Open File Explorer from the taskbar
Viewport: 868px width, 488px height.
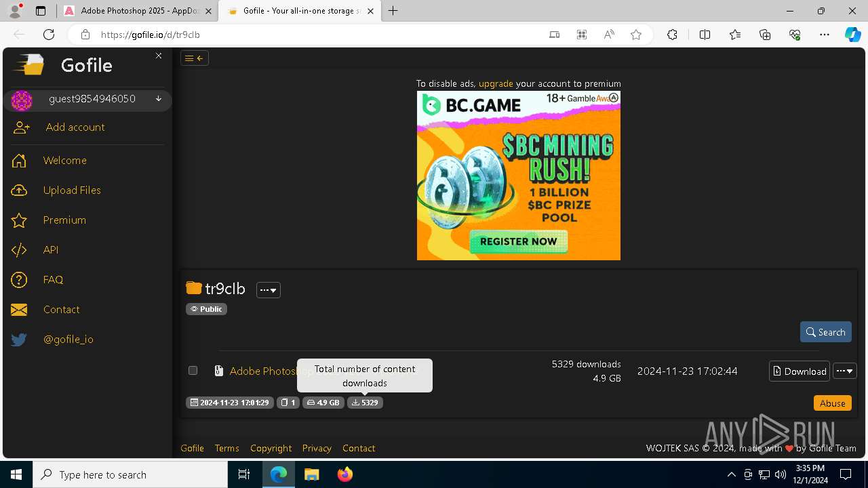[x=311, y=474]
